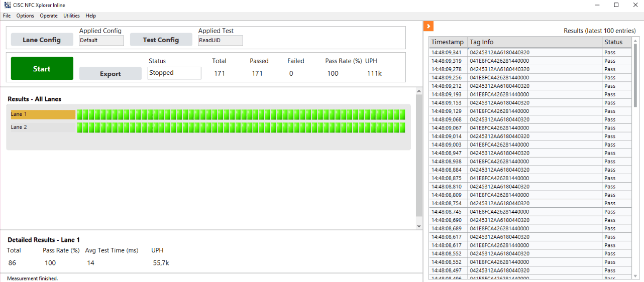Click the Applied Test field showing ReadUID
This screenshot has height=282, width=644.
pyautogui.click(x=220, y=41)
